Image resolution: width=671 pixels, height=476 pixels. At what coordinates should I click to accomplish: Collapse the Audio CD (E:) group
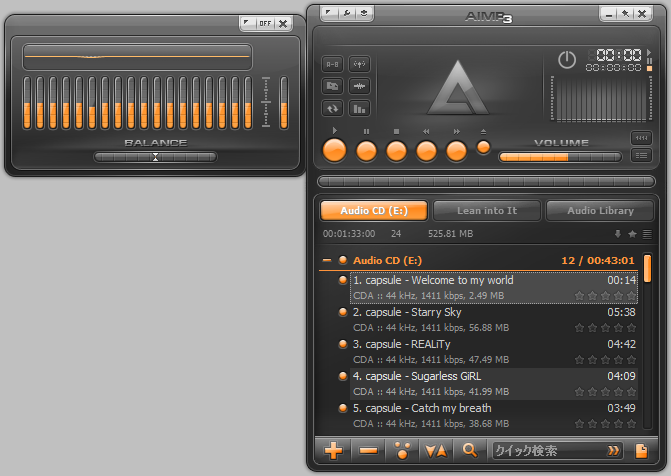327,260
